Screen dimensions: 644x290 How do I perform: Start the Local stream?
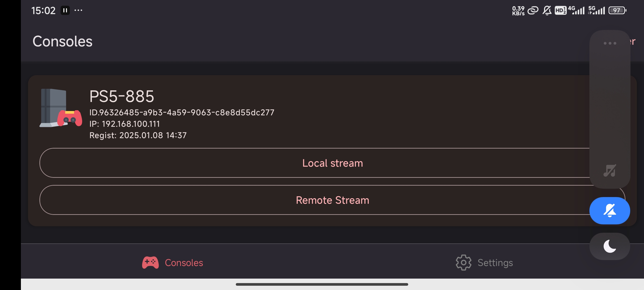[x=332, y=163]
